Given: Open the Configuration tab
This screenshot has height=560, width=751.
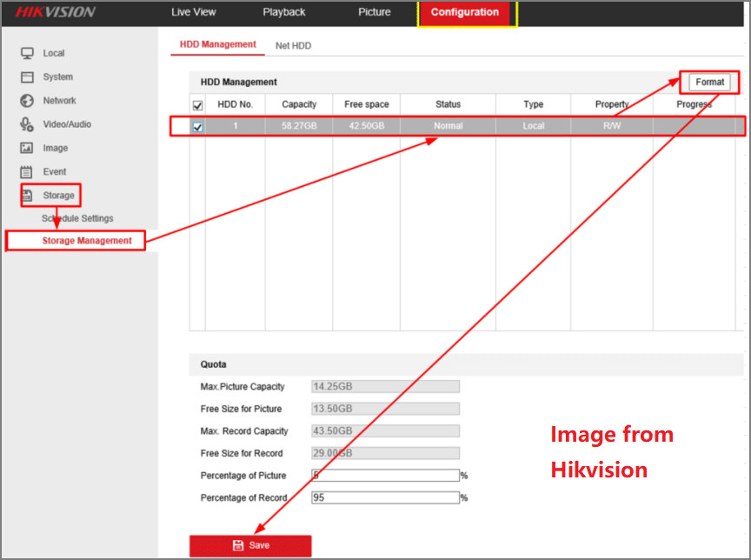Looking at the screenshot, I should [464, 12].
